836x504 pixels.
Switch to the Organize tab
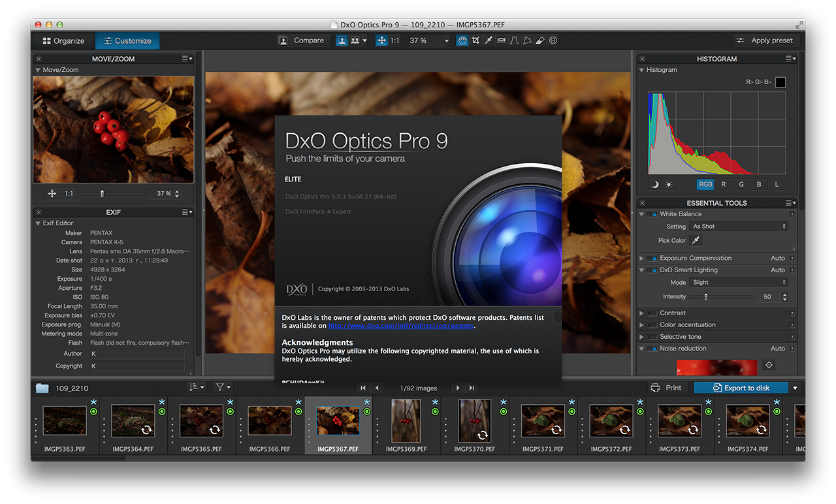click(x=63, y=40)
